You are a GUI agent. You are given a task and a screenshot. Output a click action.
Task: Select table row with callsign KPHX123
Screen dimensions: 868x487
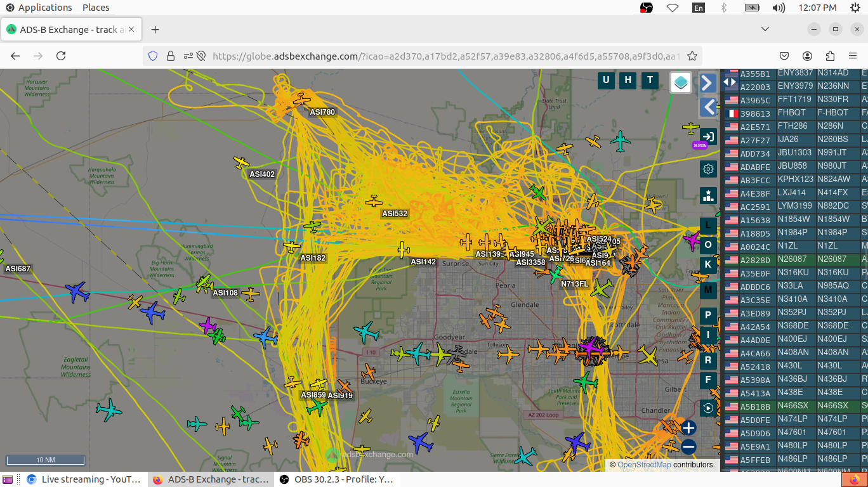(796, 179)
